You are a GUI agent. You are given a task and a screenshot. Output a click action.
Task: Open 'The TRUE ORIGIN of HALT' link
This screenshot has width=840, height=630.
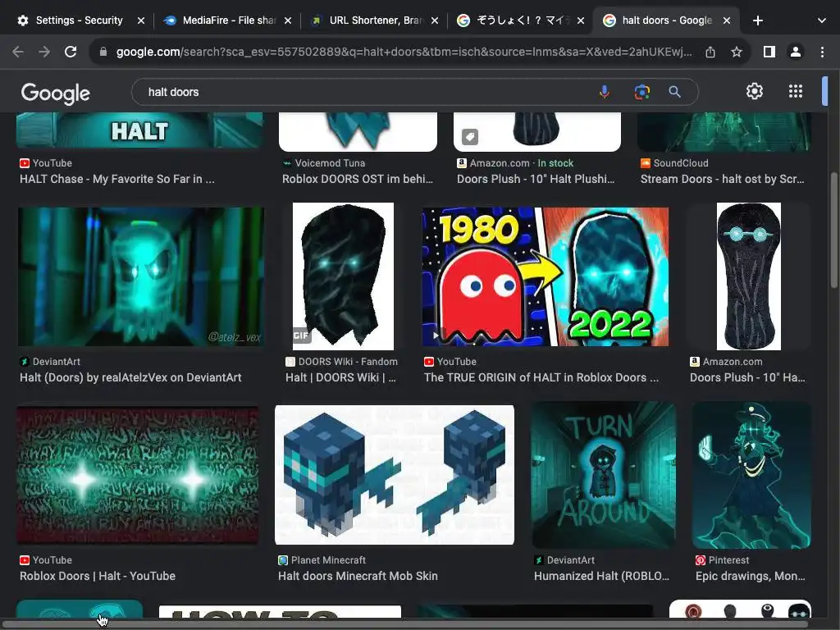541,377
